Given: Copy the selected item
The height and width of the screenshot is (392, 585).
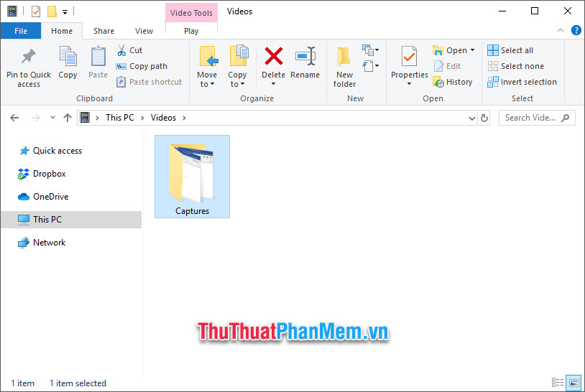Looking at the screenshot, I should point(68,62).
